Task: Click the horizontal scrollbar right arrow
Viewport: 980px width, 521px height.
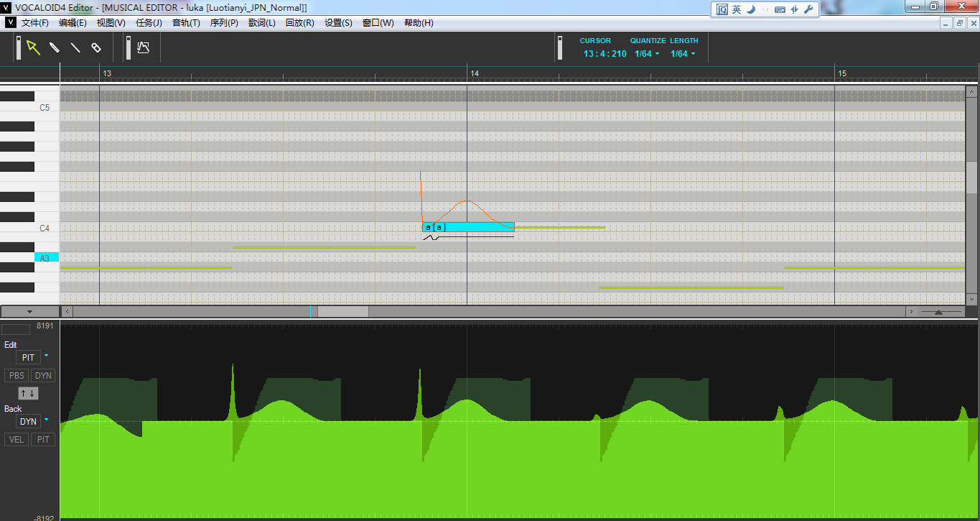Action: [911, 312]
